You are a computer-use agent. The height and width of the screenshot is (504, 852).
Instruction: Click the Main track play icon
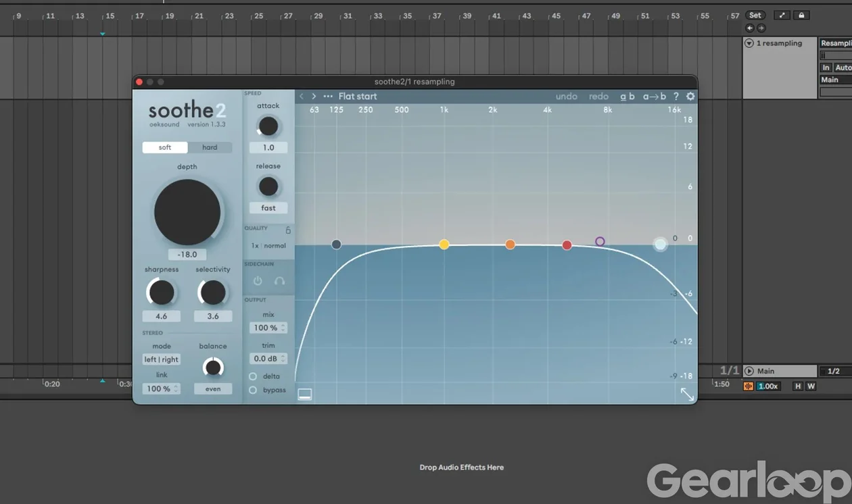point(749,371)
